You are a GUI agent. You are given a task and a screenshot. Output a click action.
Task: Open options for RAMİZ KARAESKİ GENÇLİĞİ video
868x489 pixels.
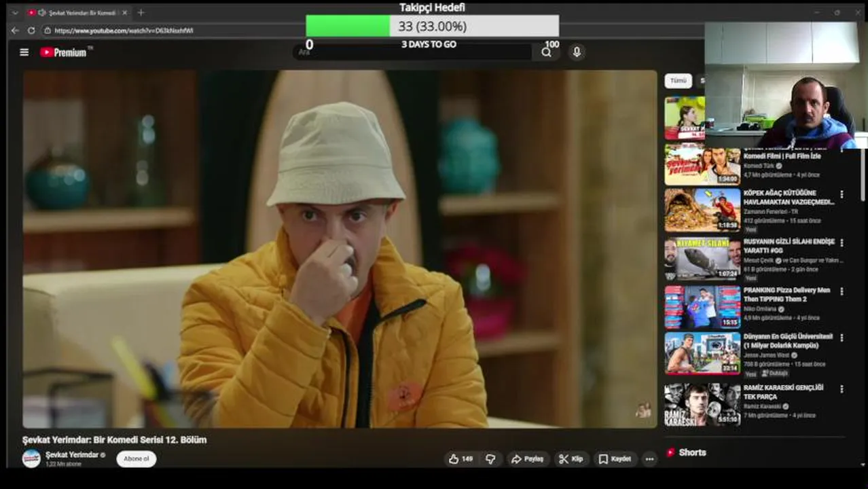coord(842,389)
